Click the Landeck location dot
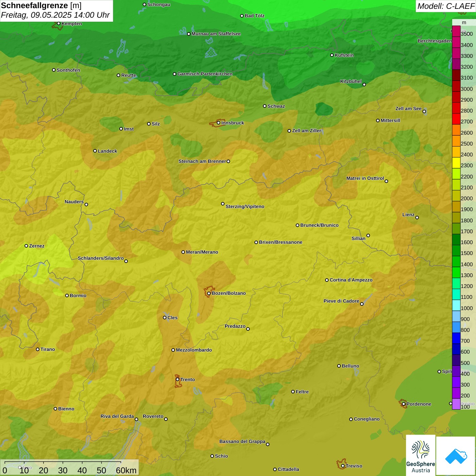 tap(95, 151)
